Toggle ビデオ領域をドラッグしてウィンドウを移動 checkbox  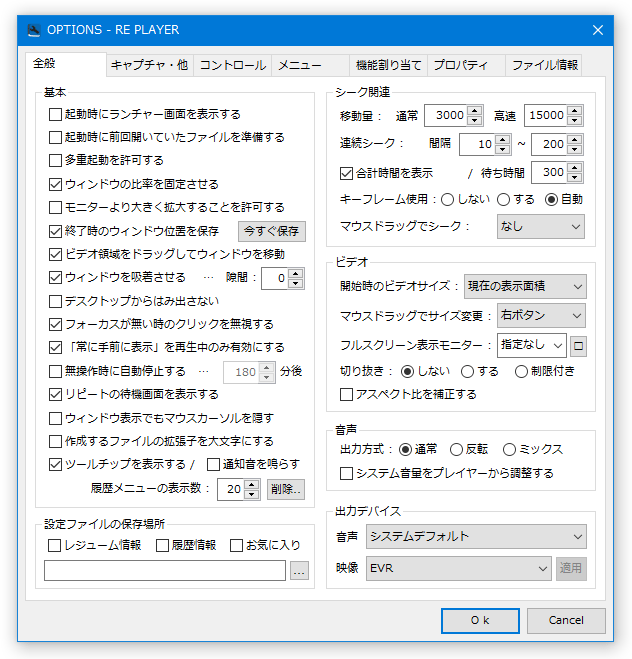click(55, 254)
